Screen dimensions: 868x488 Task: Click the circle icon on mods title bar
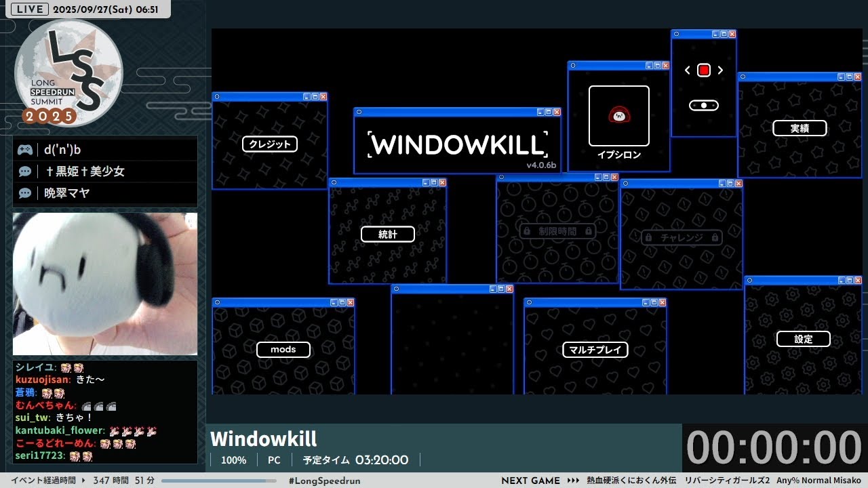(x=217, y=302)
